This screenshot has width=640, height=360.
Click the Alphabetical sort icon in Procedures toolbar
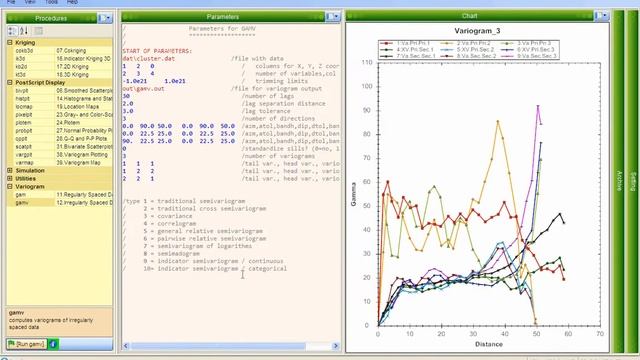click(x=24, y=31)
